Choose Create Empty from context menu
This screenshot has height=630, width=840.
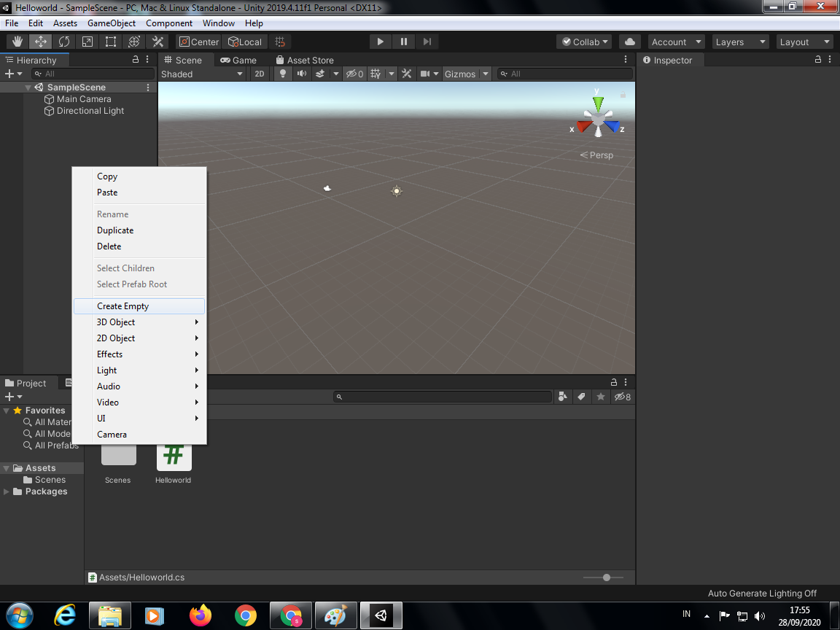139,306
